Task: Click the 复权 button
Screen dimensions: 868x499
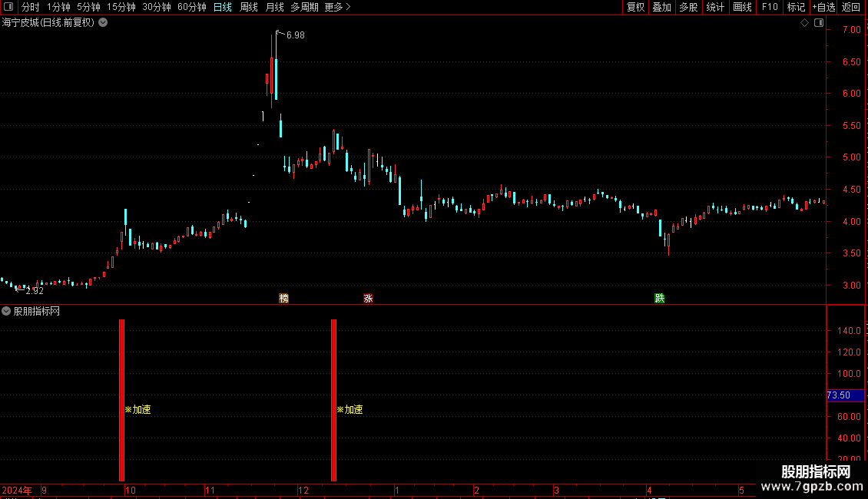Action: tap(635, 7)
